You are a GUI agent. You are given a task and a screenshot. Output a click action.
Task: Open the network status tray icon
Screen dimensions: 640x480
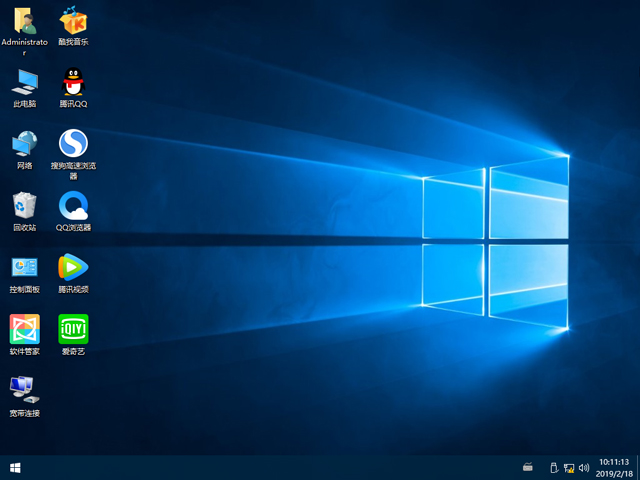569,467
